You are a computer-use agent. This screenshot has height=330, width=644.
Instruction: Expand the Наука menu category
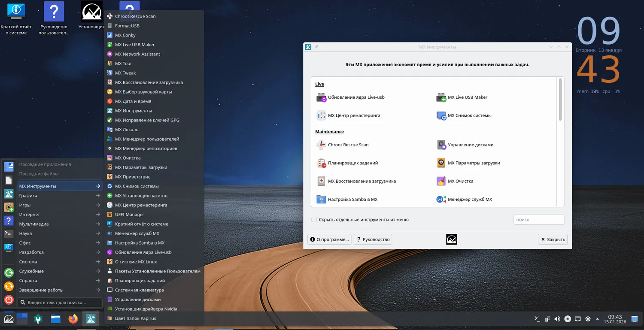click(60, 233)
